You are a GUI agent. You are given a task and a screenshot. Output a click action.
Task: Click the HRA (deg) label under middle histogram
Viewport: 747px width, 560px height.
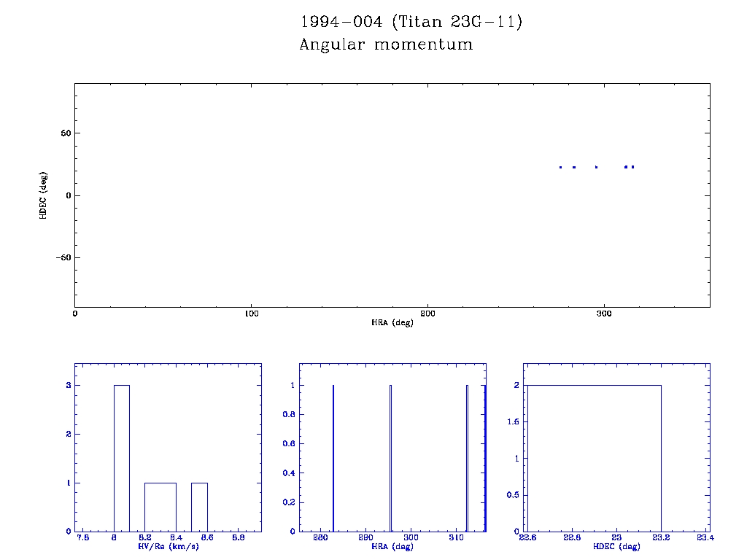click(392, 546)
